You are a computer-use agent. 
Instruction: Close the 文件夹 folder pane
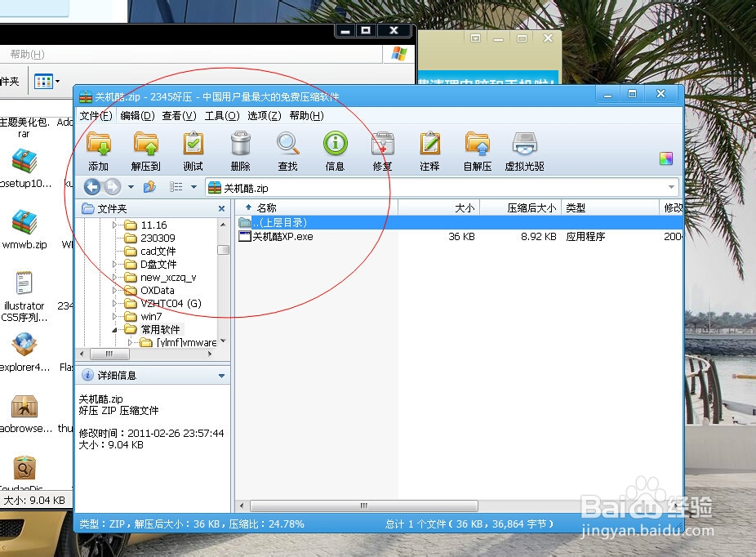[x=221, y=209]
